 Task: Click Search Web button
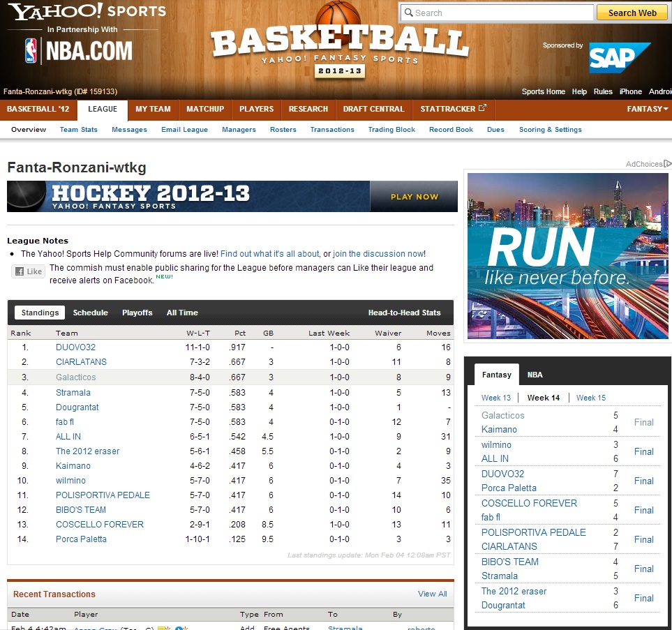[x=632, y=13]
